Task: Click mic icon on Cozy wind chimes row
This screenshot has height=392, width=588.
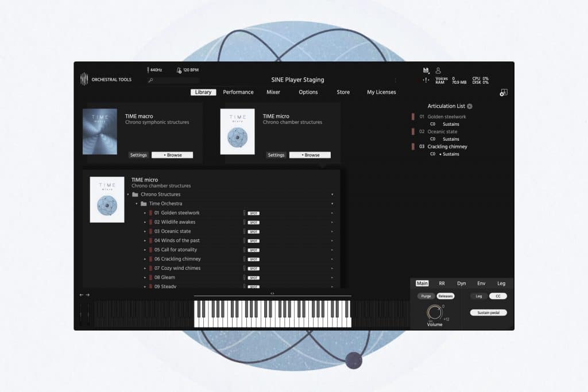Action: (244, 269)
